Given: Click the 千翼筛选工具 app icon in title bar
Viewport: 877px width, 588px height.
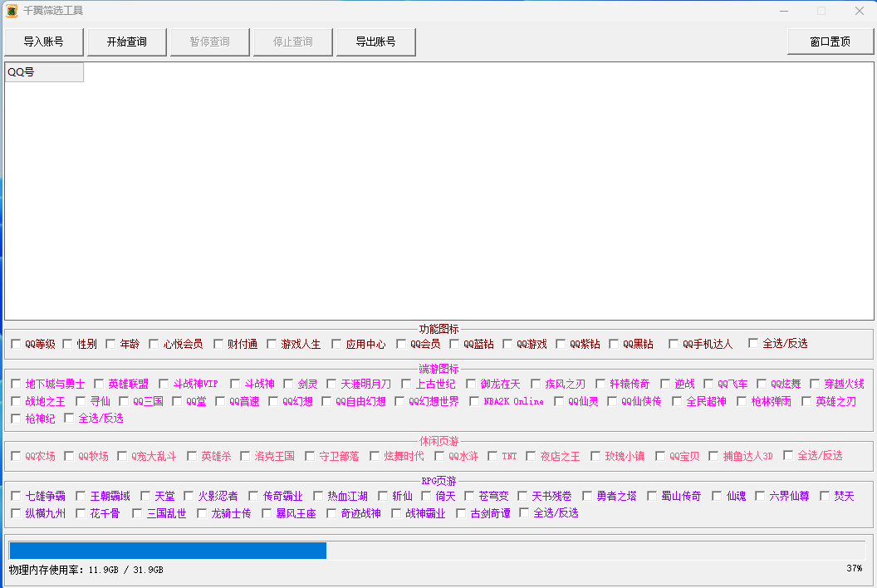Looking at the screenshot, I should pyautogui.click(x=12, y=11).
